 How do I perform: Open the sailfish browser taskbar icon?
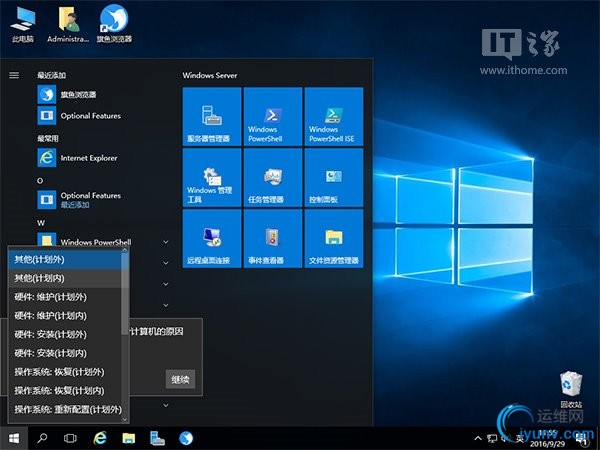[x=186, y=438]
